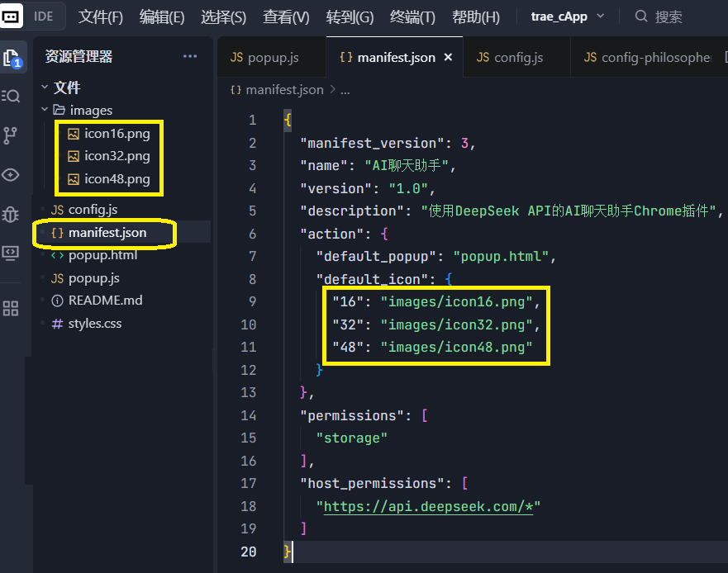728x573 pixels.
Task: Open icon32.png in the file tree
Action: [117, 156]
